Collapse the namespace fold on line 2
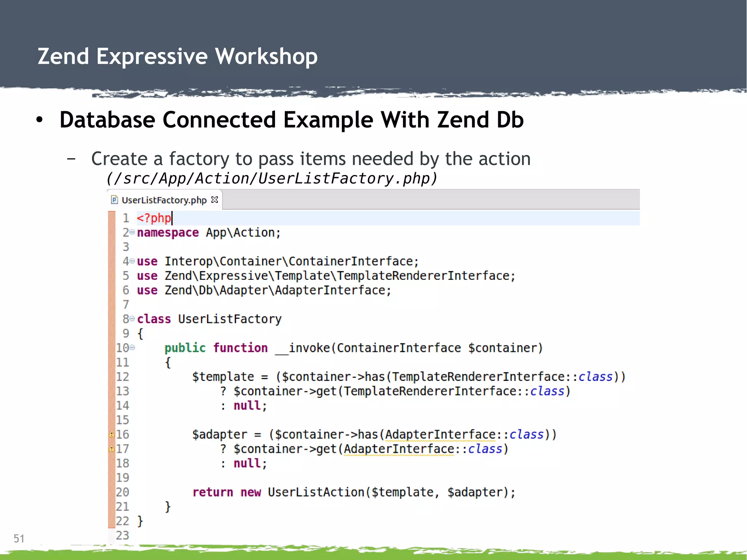This screenshot has height=560, width=747. 132,232
